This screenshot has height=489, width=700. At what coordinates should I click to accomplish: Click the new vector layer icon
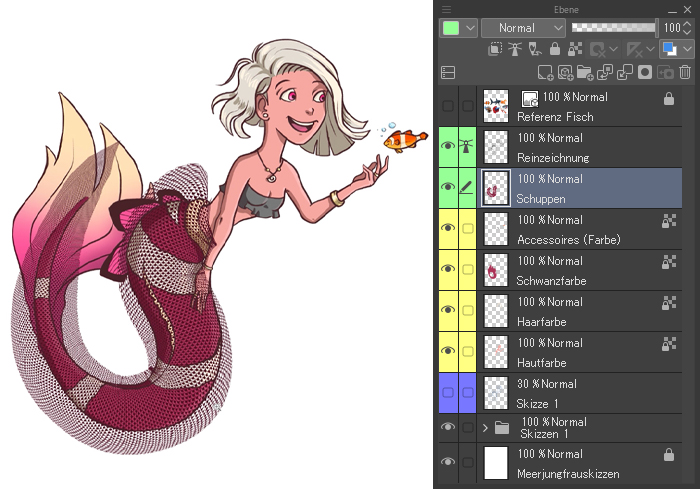[x=565, y=72]
